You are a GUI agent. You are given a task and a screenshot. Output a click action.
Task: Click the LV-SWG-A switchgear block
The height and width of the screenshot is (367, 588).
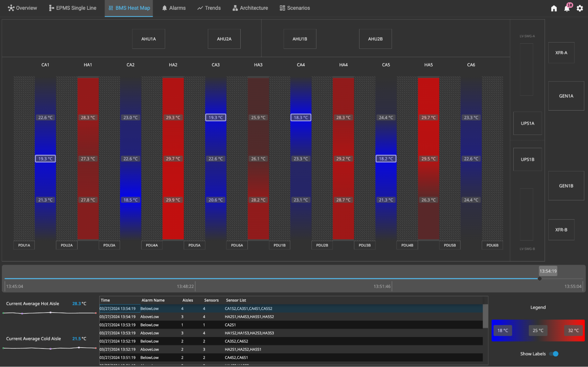pyautogui.click(x=527, y=69)
